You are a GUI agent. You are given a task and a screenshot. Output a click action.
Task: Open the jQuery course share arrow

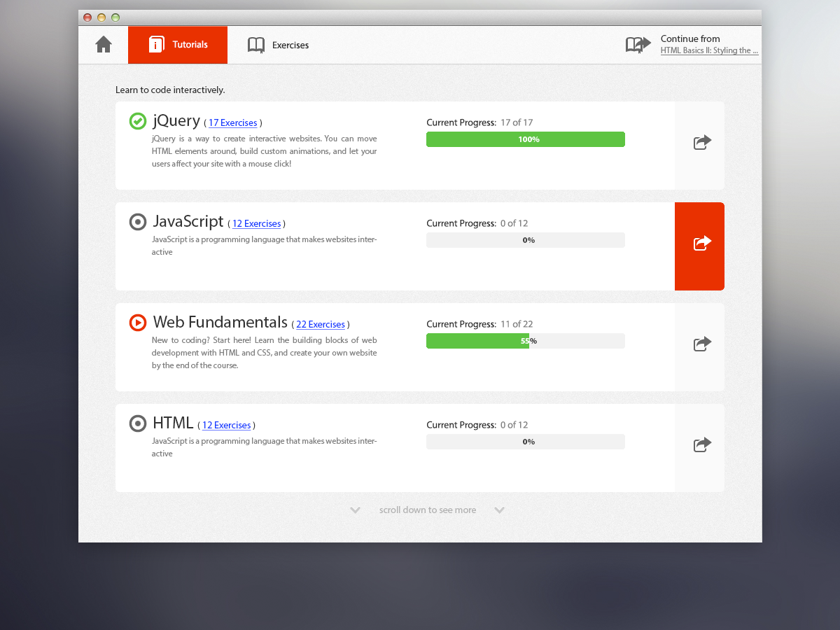pos(702,142)
